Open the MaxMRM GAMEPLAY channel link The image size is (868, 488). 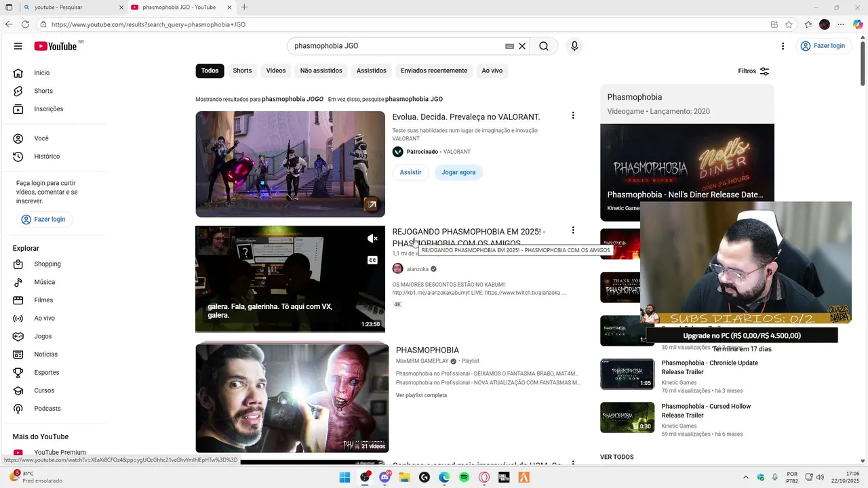point(422,361)
